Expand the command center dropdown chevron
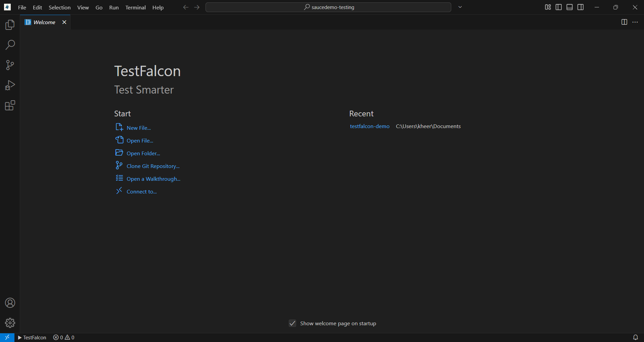Image resolution: width=644 pixels, height=342 pixels. pyautogui.click(x=460, y=7)
